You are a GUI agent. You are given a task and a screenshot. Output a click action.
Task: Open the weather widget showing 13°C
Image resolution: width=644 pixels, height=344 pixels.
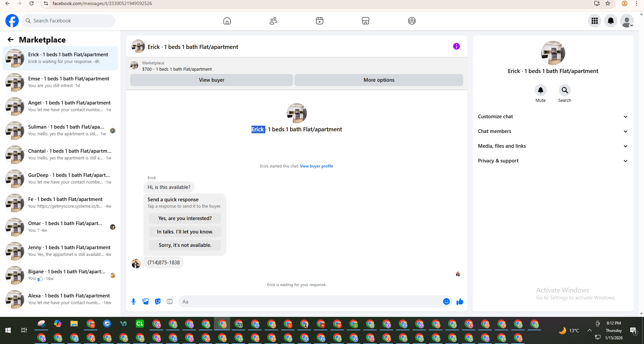point(569,330)
